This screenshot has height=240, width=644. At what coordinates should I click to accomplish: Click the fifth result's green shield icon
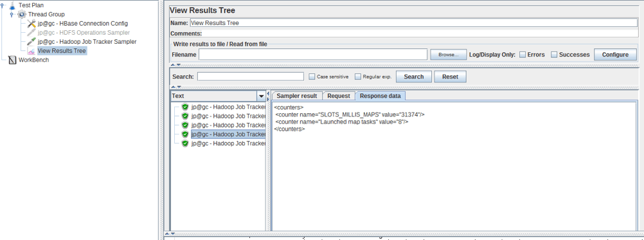[x=185, y=143]
